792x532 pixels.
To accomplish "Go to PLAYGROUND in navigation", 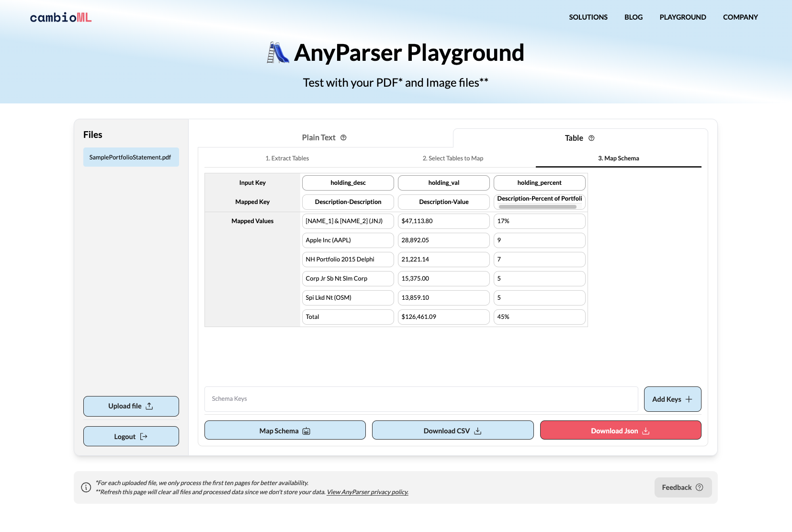I will [683, 17].
